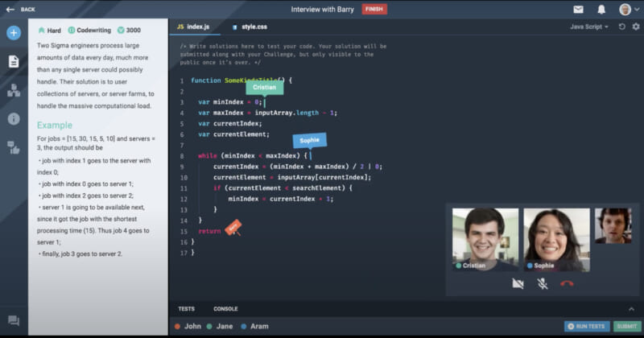Open the Java Script language dropdown
Viewport: 644px width, 338px height.
[x=589, y=27]
